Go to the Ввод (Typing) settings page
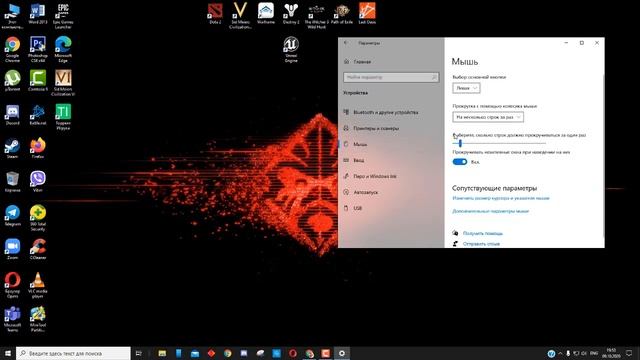The image size is (640, 360). (x=391, y=160)
